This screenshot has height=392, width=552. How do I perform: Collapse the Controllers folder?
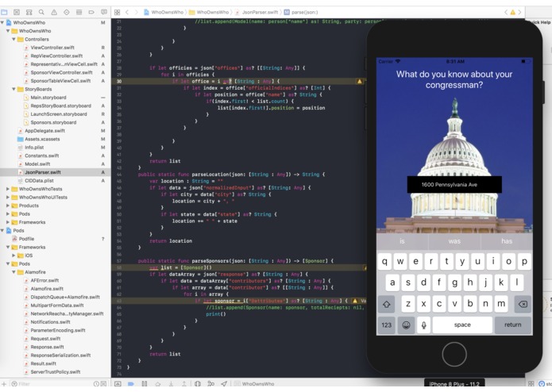[x=14, y=40]
